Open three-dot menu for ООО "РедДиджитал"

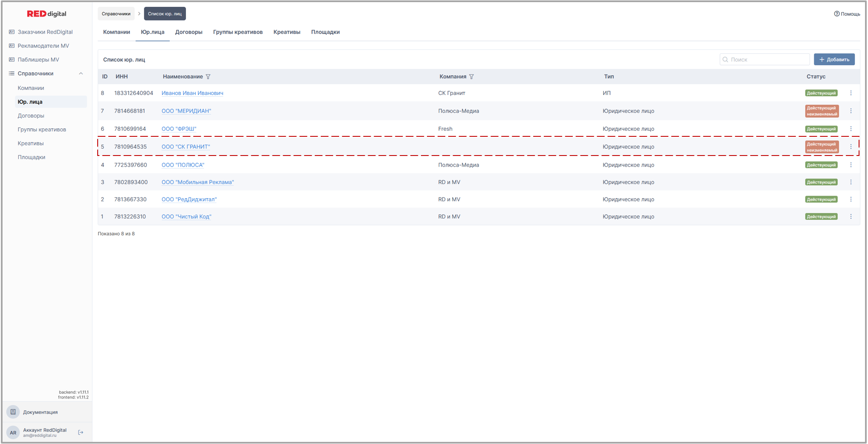(851, 199)
